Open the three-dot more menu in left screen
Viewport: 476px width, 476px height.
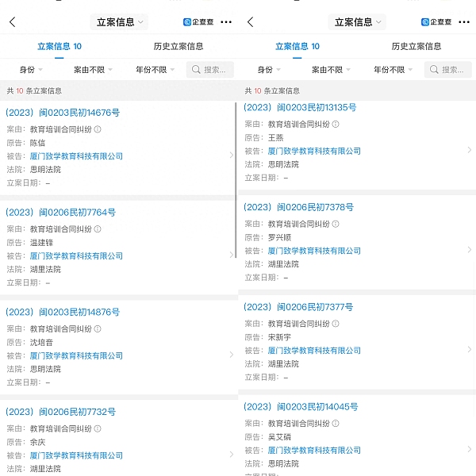[226, 22]
